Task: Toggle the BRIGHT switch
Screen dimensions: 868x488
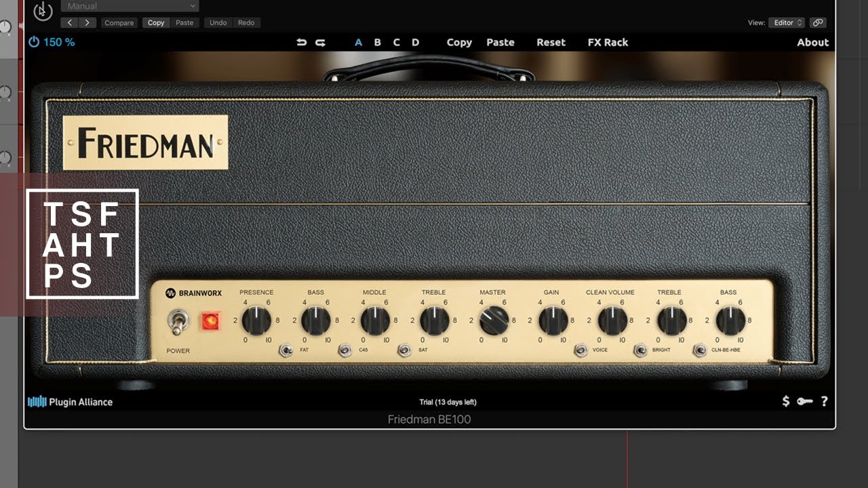Action: (640, 350)
